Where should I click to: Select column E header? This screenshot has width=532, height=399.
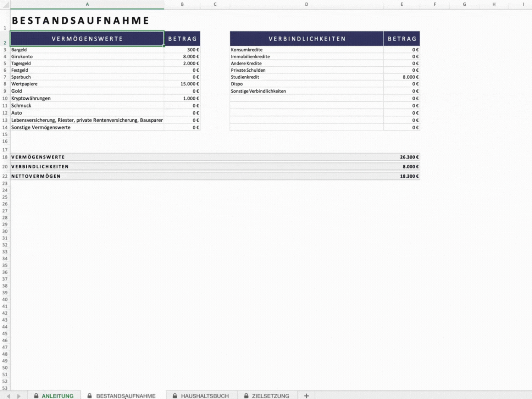(x=402, y=4)
